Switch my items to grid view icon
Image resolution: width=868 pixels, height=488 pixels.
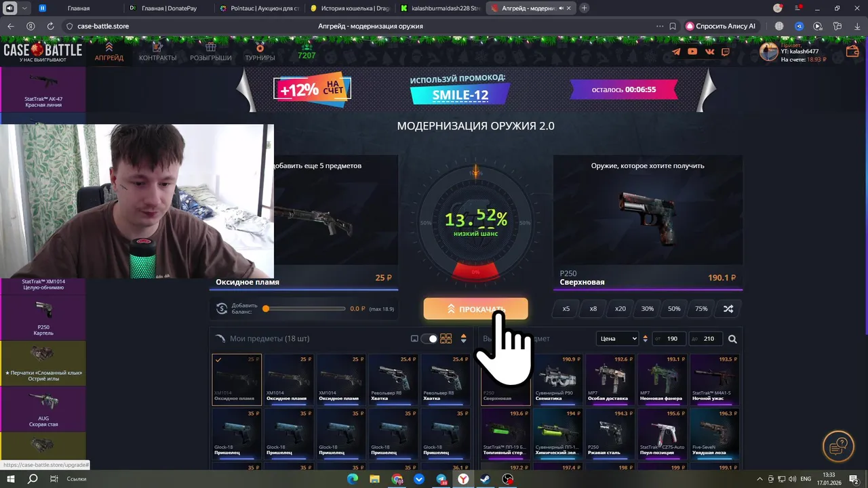click(446, 338)
